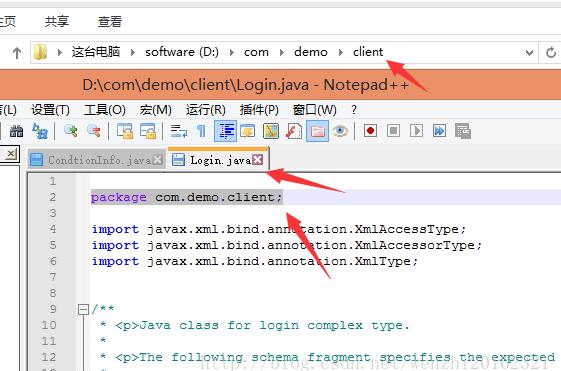Save the current recorded macro icon
This screenshot has height=371, width=561.
click(463, 131)
